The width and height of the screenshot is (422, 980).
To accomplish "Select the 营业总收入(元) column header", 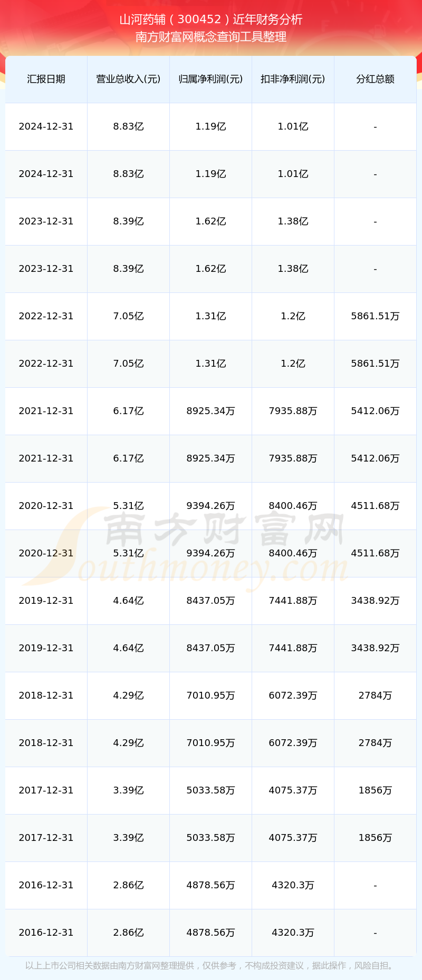I will [x=128, y=79].
